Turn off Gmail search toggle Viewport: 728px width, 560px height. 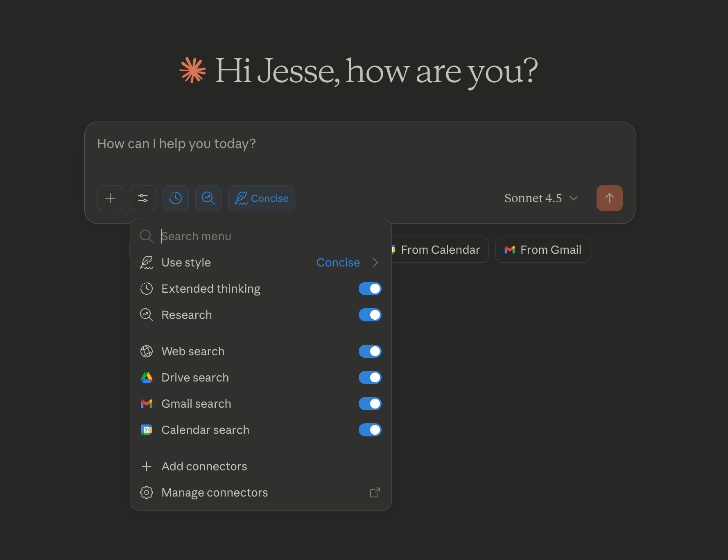370,404
